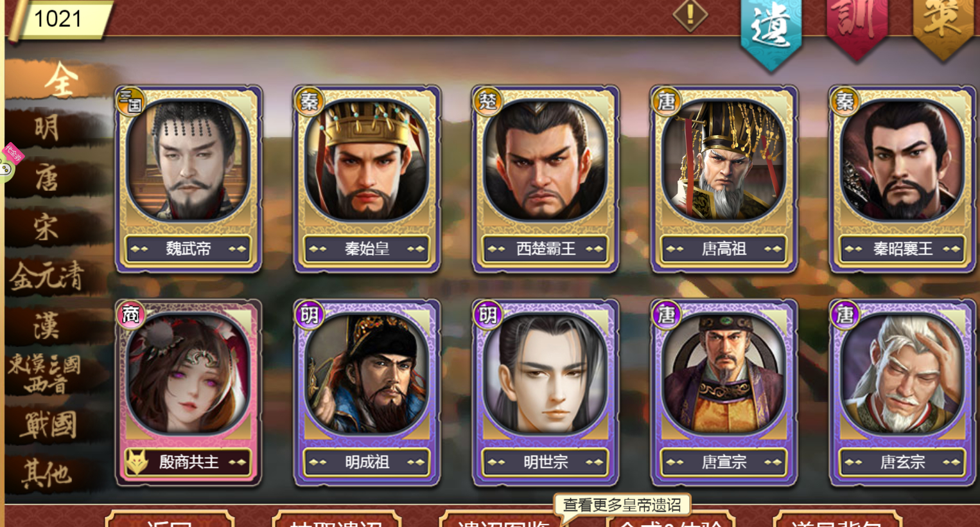The height and width of the screenshot is (527, 980).
Task: Click the 楚 badge on 西楚霸王 card
Action: pyautogui.click(x=488, y=102)
